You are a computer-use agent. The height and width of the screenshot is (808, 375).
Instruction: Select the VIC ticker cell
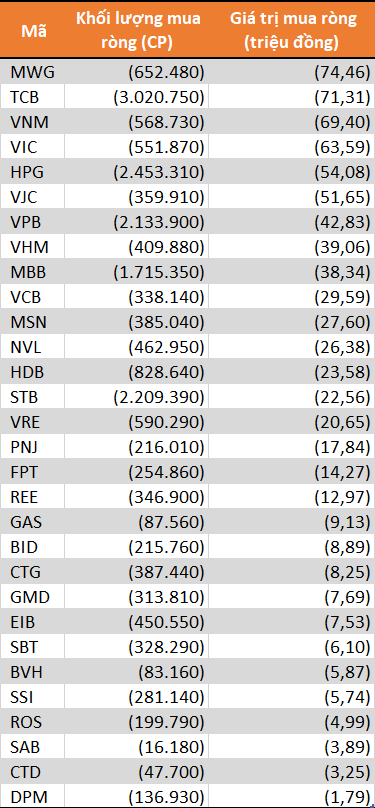[x=33, y=147]
